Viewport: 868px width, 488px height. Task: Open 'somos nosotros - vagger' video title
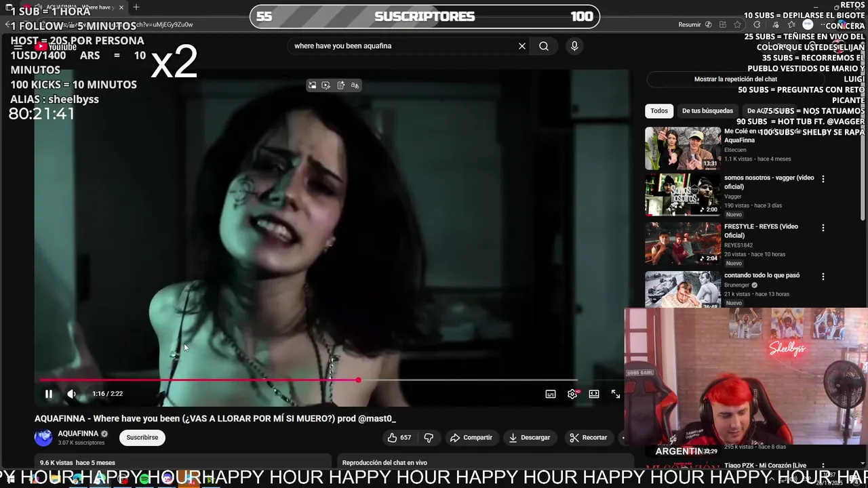coord(769,182)
